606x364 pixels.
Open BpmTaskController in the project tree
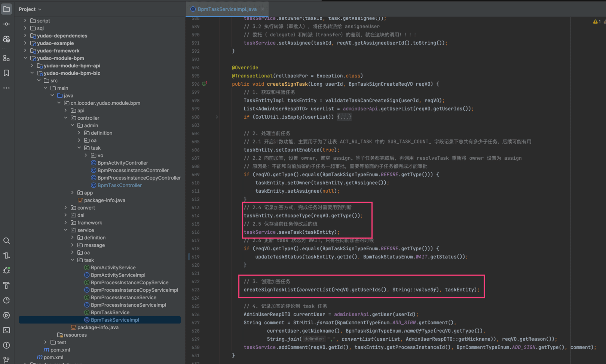click(119, 185)
